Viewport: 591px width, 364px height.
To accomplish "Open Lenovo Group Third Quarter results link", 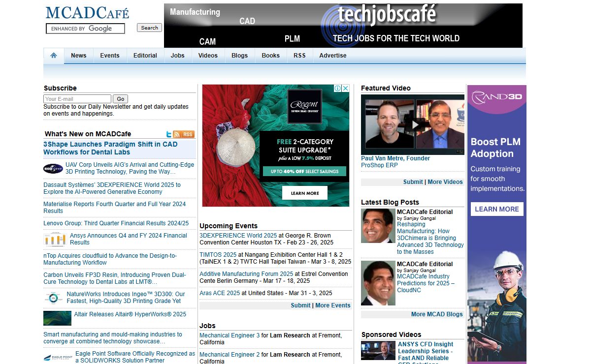I will coord(116,223).
